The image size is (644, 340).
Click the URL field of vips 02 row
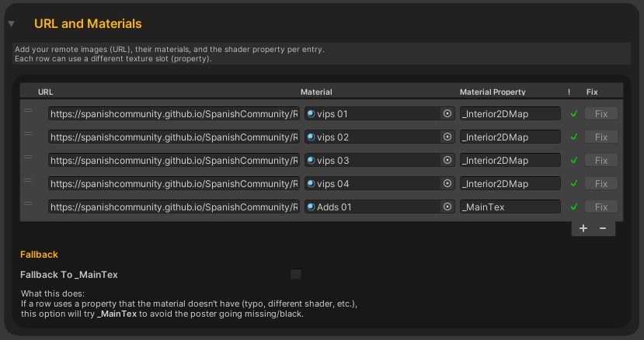(173, 137)
